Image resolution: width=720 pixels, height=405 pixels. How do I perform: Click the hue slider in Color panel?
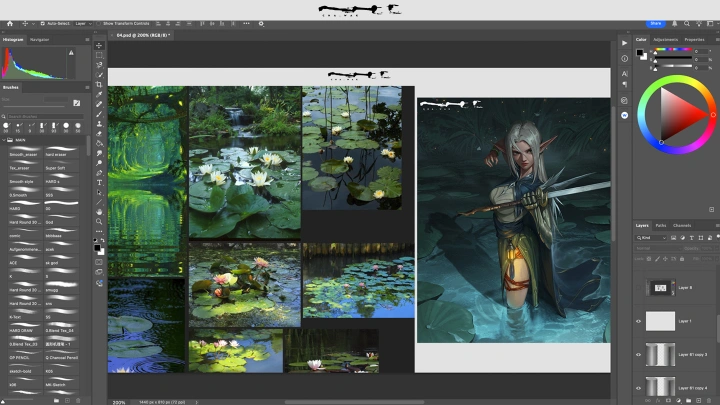pyautogui.click(x=673, y=49)
